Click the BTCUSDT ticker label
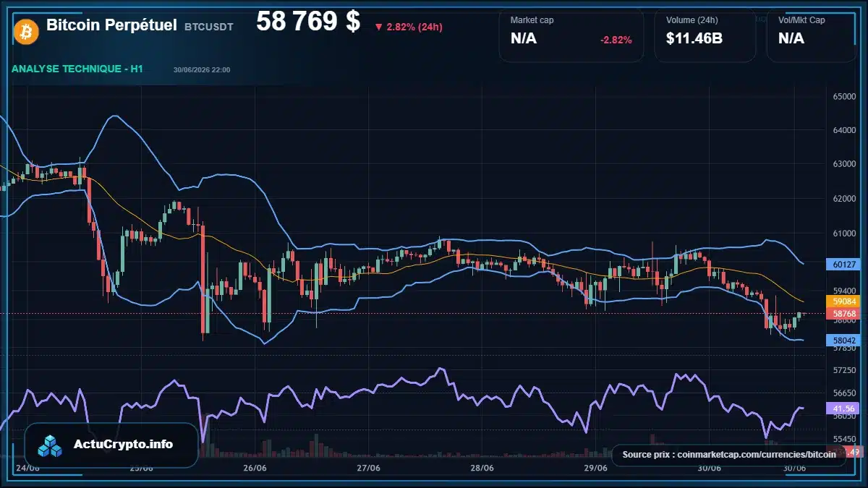Image resolution: width=868 pixels, height=488 pixels. 209,27
